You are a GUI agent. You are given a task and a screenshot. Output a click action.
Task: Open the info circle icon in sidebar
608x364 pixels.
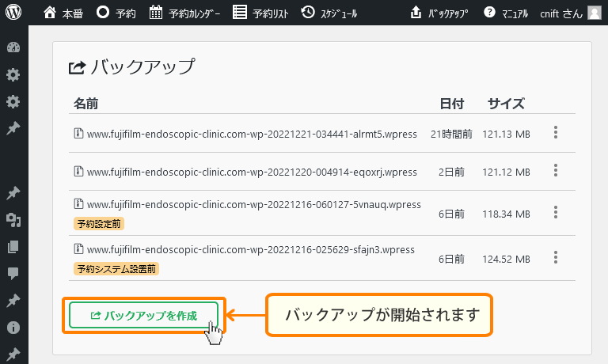(x=13, y=328)
